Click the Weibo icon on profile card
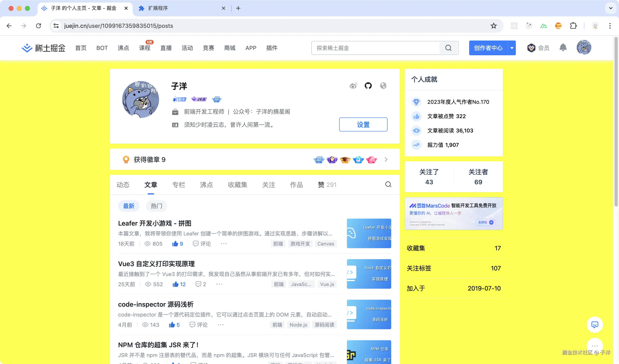Screen dimensions: 619x364 353,86
